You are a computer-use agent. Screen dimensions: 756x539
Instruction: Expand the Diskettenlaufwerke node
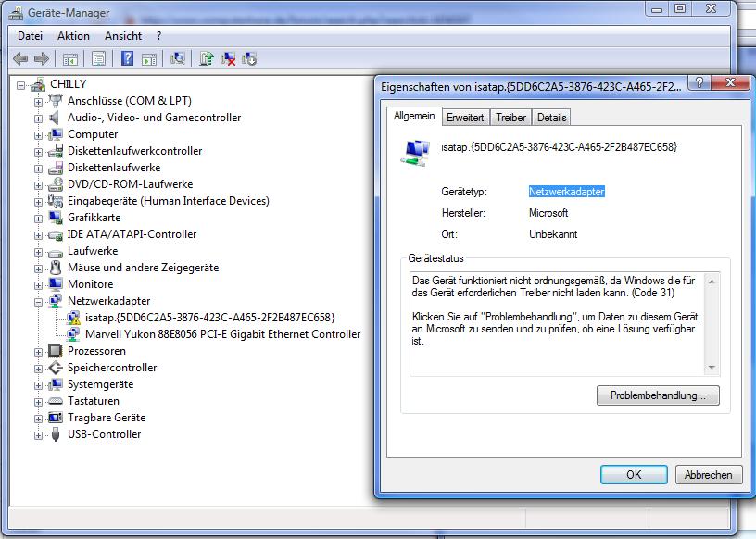click(x=38, y=169)
